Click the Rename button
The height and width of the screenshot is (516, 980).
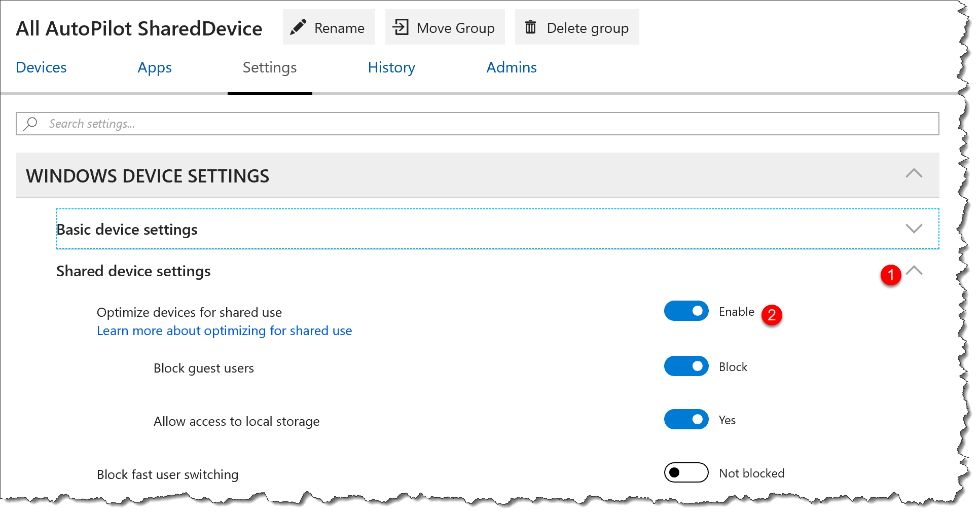pyautogui.click(x=329, y=27)
